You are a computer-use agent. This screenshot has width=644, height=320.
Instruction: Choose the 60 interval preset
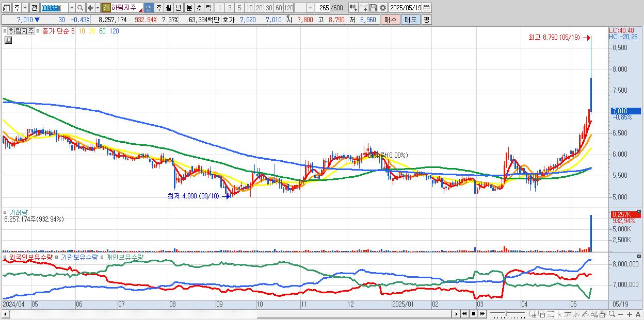(x=279, y=8)
